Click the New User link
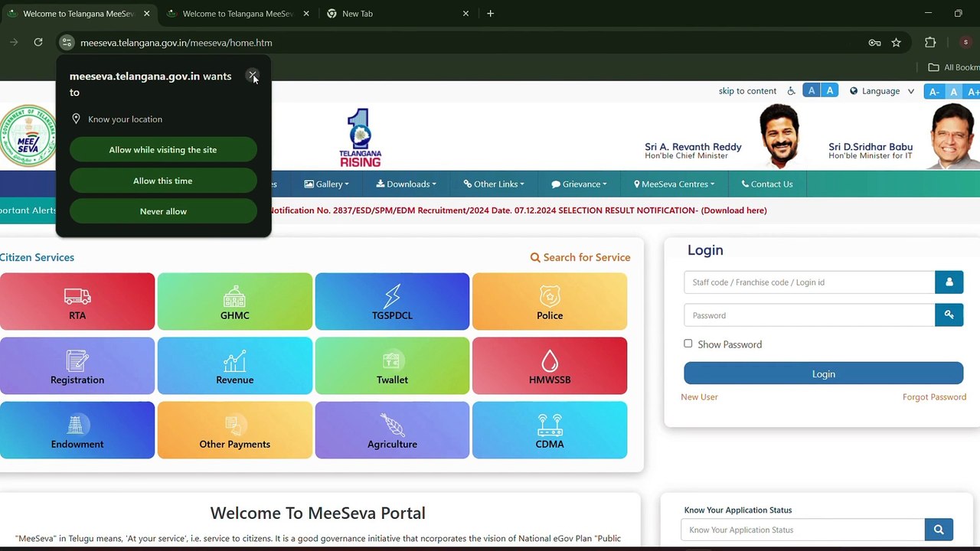This screenshot has height=551, width=980. 699,397
